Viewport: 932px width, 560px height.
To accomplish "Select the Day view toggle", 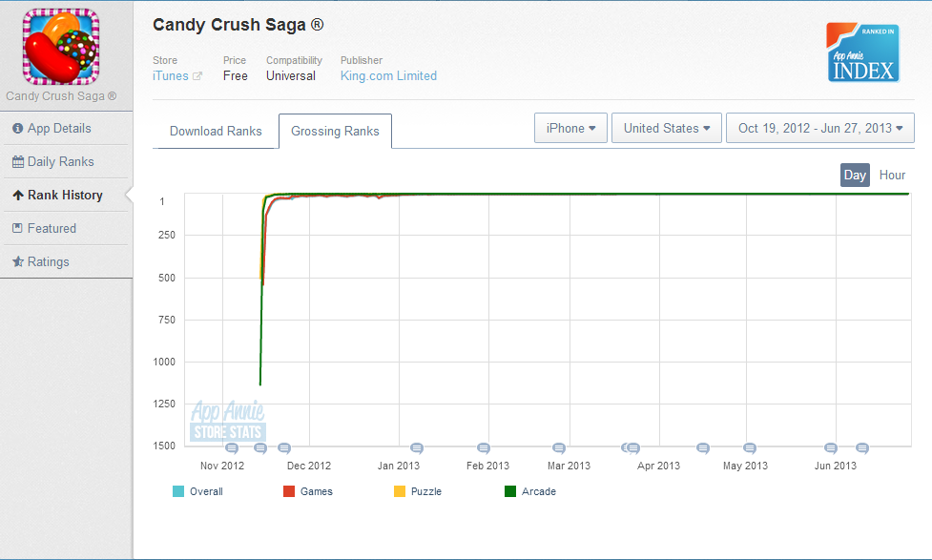I will (855, 175).
